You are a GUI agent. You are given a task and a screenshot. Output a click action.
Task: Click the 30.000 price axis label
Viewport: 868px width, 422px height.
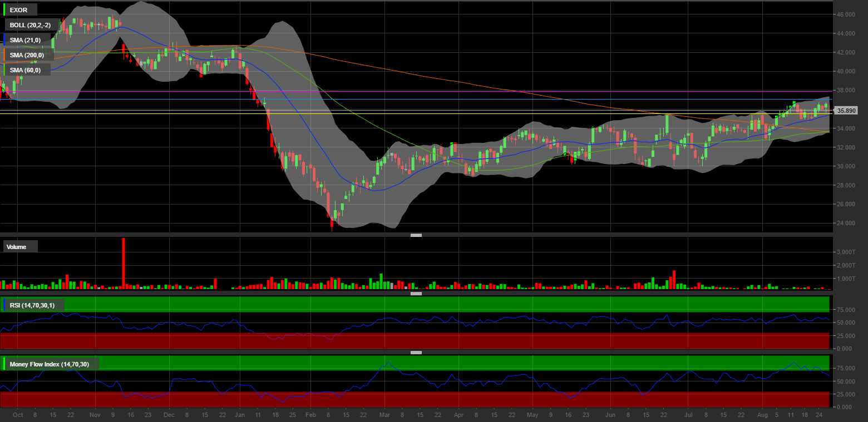point(846,166)
